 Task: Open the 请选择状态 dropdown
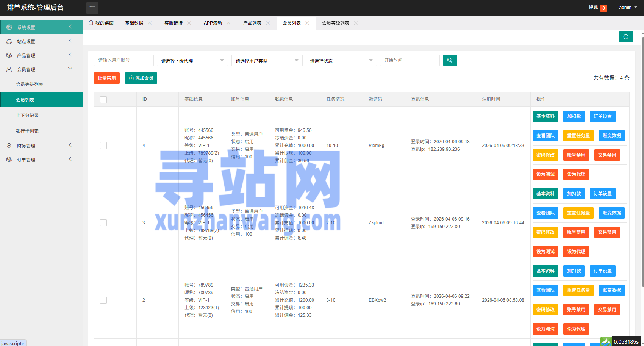pyautogui.click(x=341, y=60)
